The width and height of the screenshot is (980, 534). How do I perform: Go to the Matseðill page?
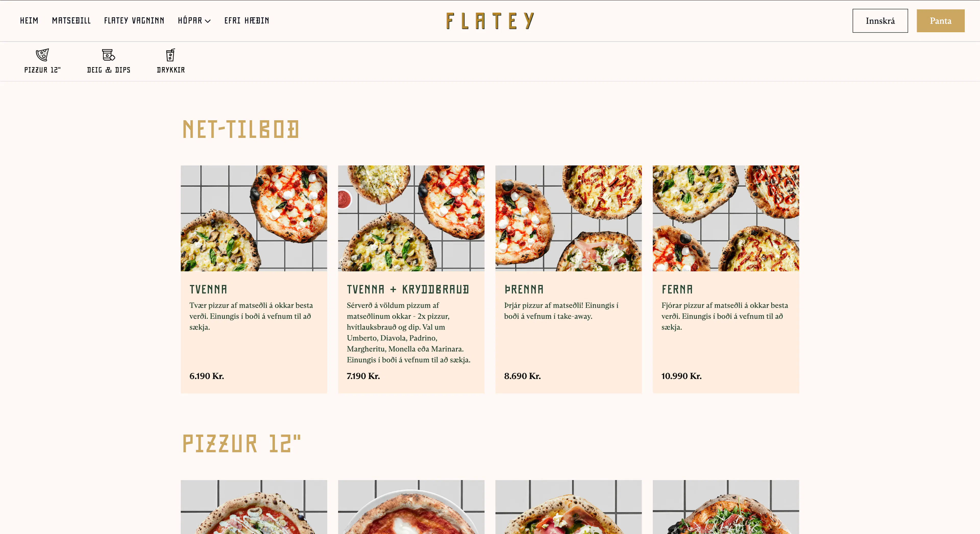tap(71, 20)
